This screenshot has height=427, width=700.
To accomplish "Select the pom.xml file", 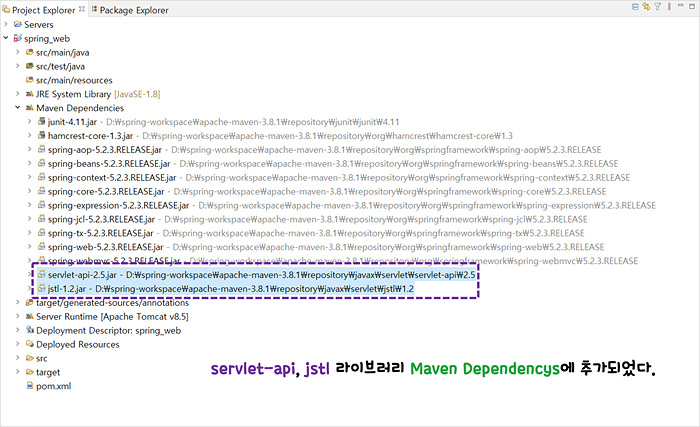I will [x=53, y=386].
